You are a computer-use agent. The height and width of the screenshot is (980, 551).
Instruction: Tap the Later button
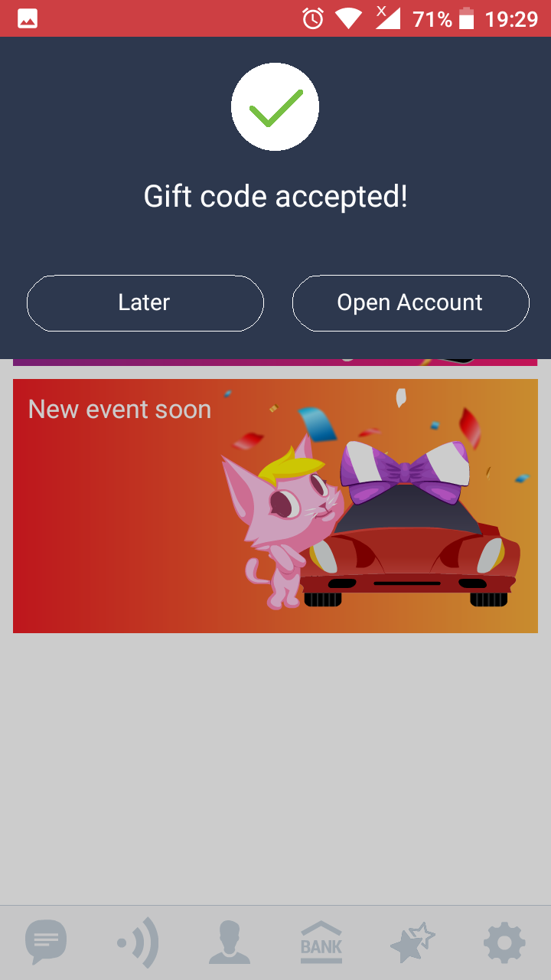coord(145,303)
